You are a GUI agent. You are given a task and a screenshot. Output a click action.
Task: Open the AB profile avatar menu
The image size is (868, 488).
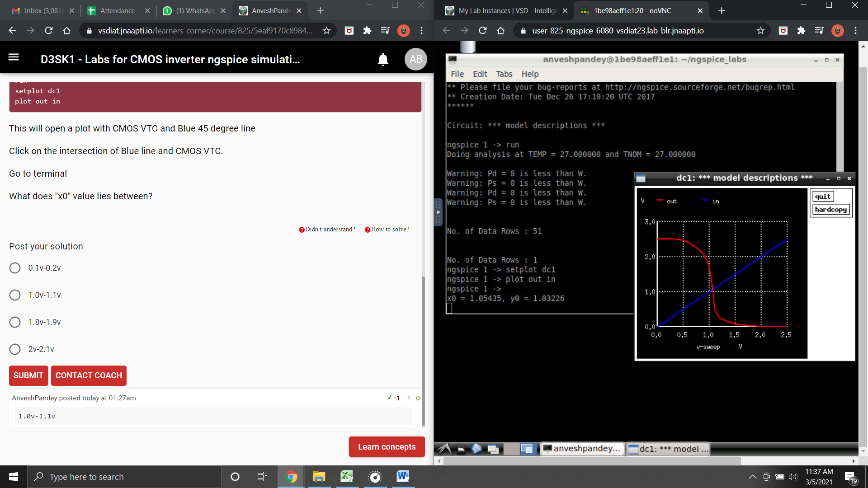pos(415,59)
